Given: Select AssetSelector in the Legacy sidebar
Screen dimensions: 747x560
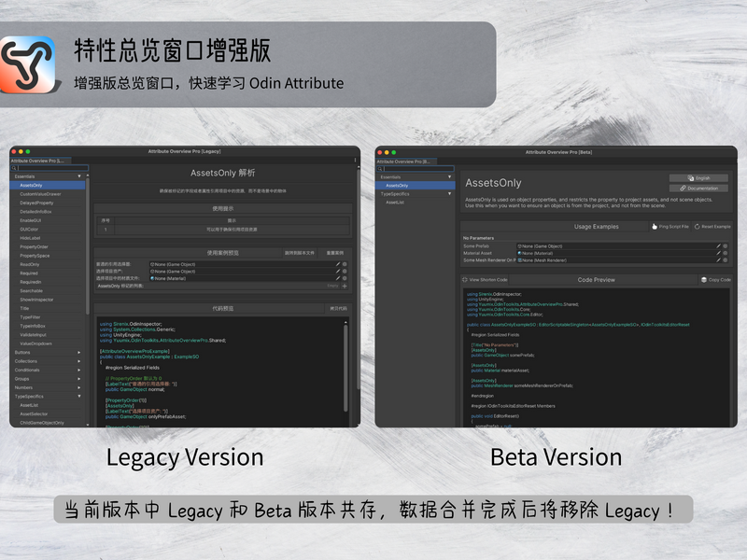Looking at the screenshot, I should [x=48, y=413].
